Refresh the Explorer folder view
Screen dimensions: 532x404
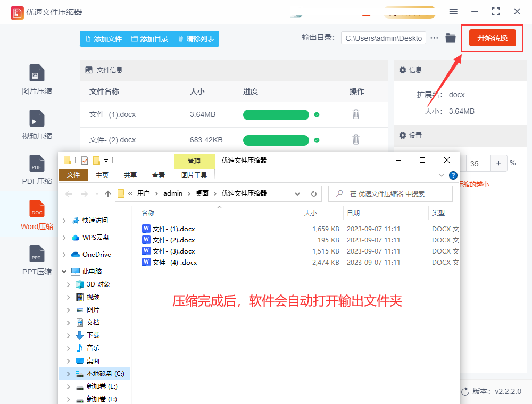314,193
